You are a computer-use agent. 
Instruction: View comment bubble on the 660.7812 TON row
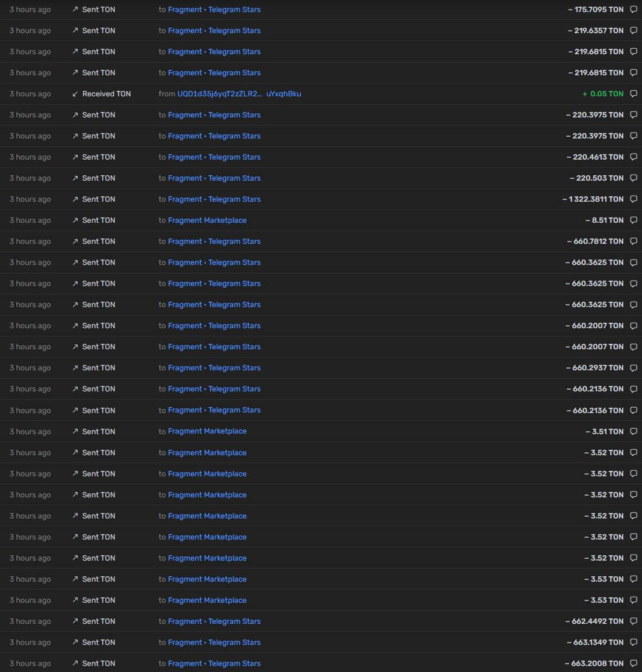click(x=634, y=241)
